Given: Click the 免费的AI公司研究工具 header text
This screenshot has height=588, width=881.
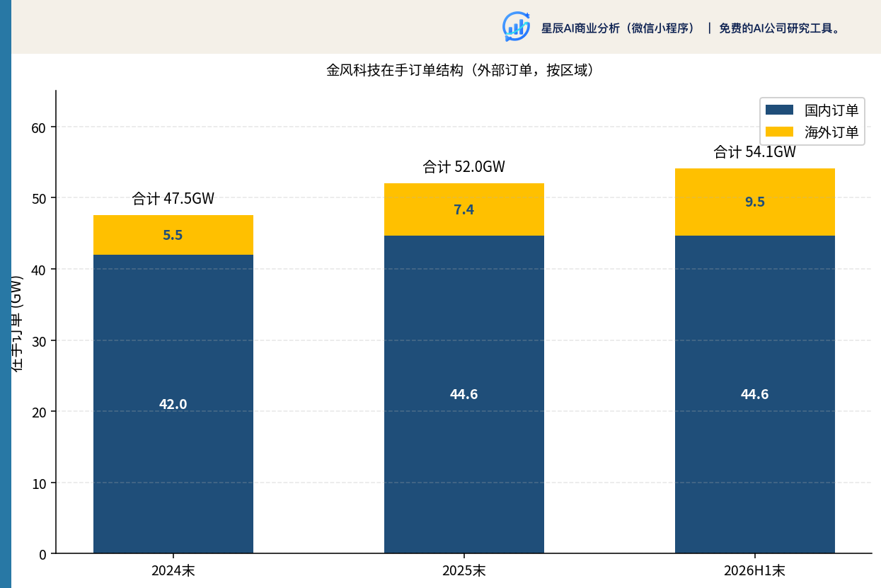Looking at the screenshot, I should tap(780, 28).
